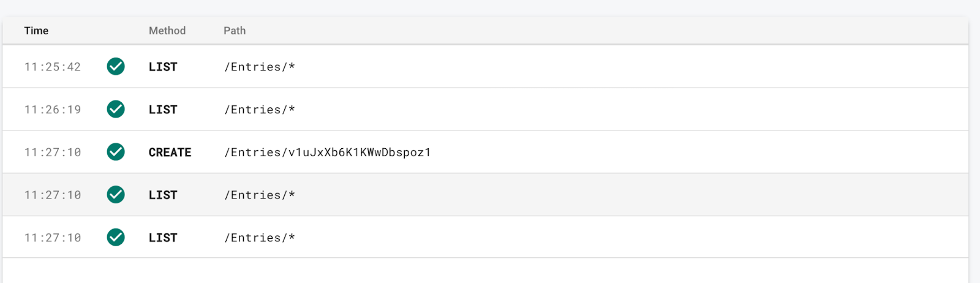Click the timestamp in the CREATE row

53,153
